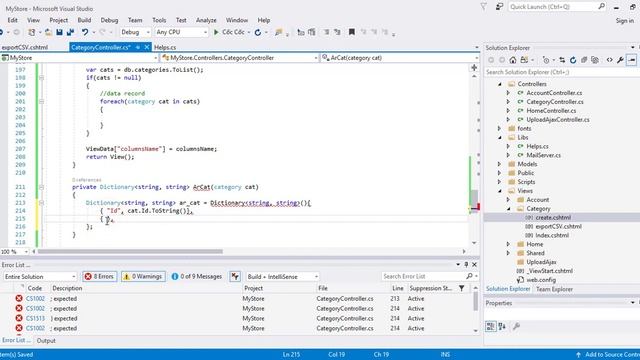
Task: Toggle Preview Selected Items icon in Solution Explorer
Action: point(631,60)
